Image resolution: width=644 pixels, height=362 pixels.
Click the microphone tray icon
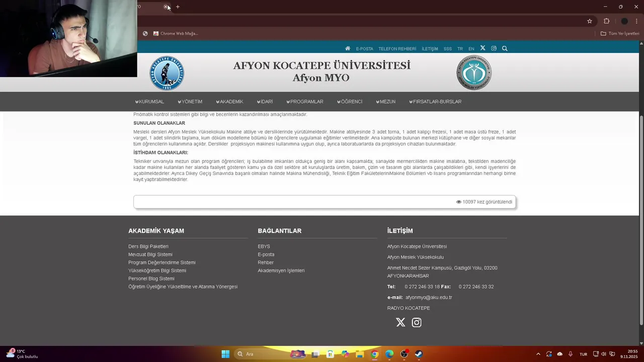[570, 354]
